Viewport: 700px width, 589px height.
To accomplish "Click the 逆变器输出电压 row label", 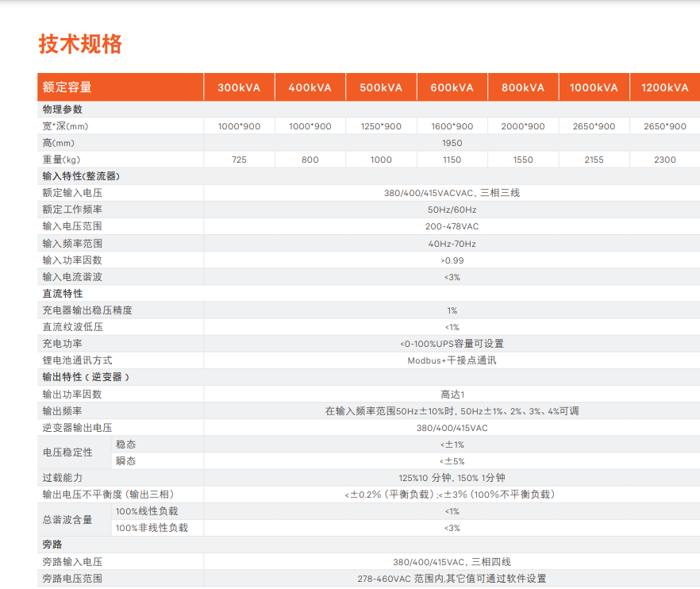I will point(77,428).
